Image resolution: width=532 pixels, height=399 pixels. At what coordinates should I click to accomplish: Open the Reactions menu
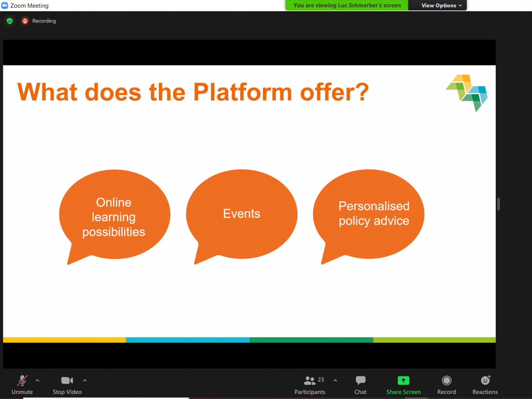(485, 384)
